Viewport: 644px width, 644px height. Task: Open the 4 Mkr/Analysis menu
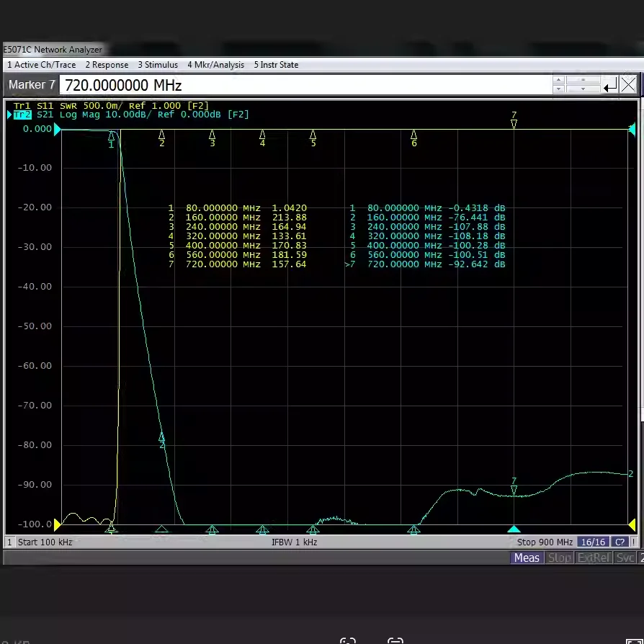(215, 65)
